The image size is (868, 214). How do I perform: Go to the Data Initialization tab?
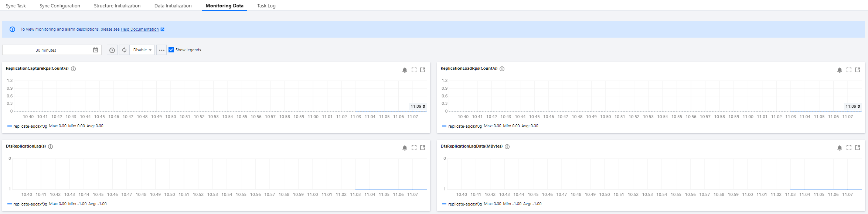tap(173, 6)
